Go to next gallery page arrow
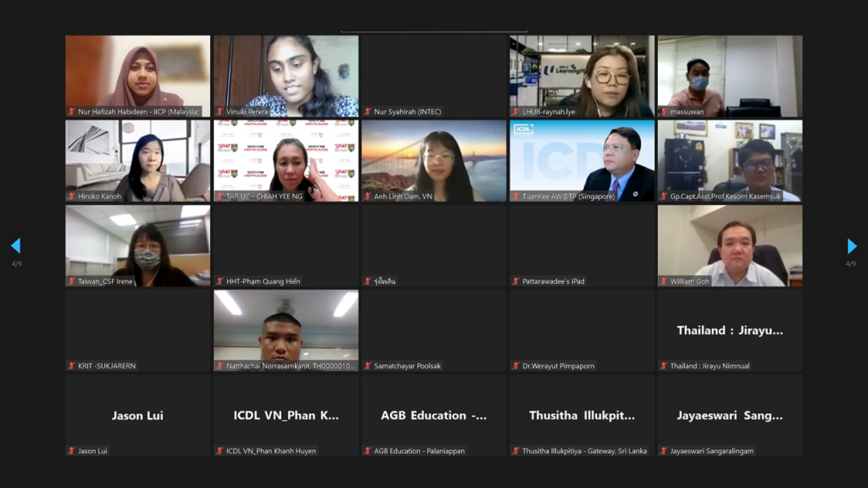Screen dimensions: 868x488 point(851,246)
